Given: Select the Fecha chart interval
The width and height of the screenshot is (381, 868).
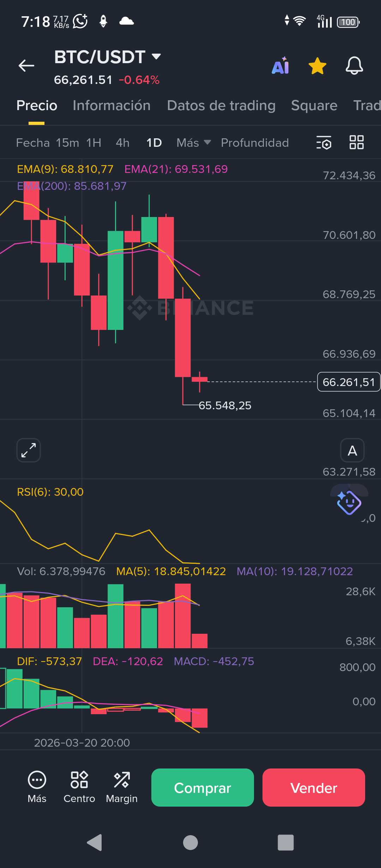Looking at the screenshot, I should [x=33, y=143].
